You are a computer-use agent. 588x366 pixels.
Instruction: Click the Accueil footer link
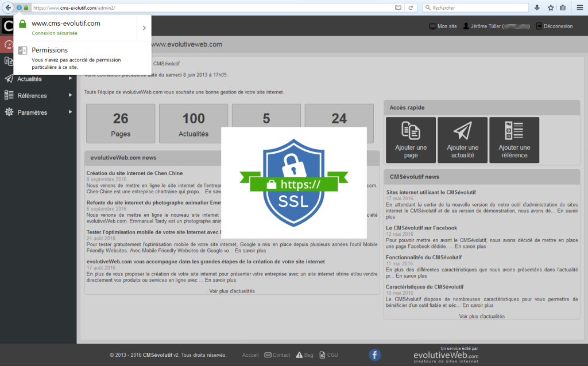250,355
